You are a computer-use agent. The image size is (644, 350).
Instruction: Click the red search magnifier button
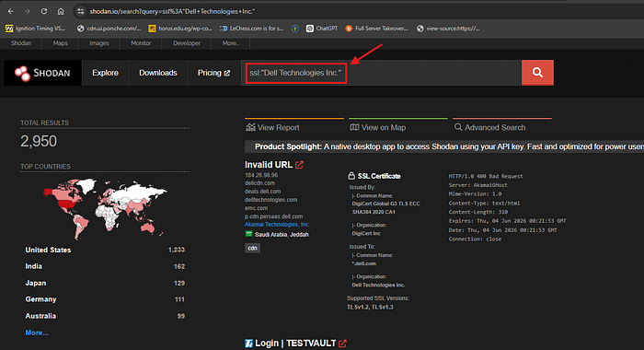pyautogui.click(x=537, y=73)
